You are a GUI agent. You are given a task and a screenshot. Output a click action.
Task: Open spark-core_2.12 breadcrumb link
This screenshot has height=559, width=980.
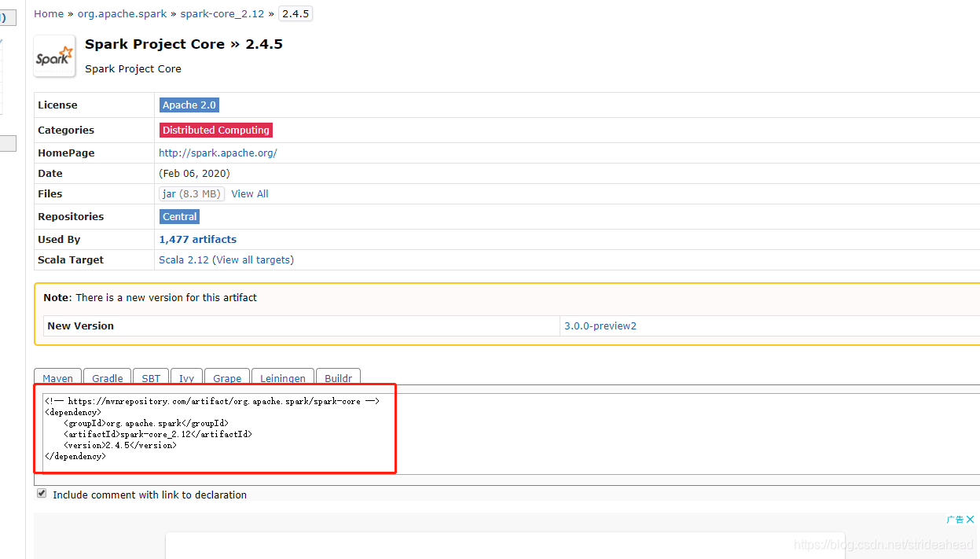(222, 14)
